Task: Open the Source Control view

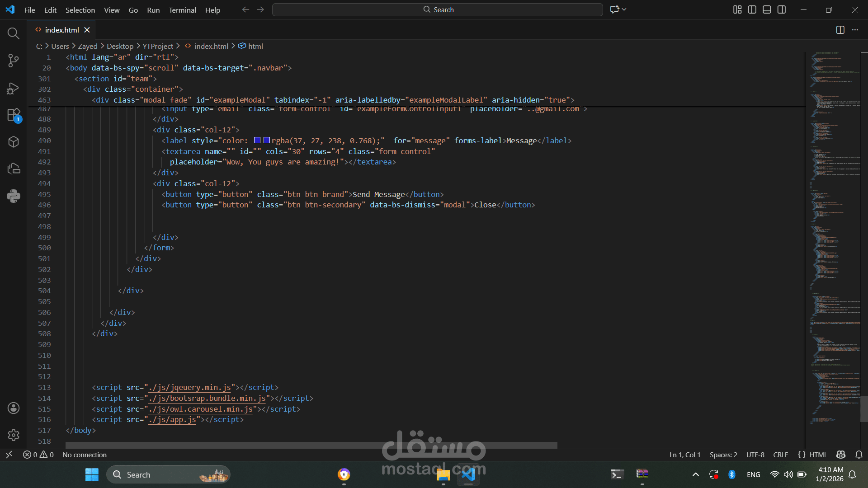Action: [x=13, y=60]
